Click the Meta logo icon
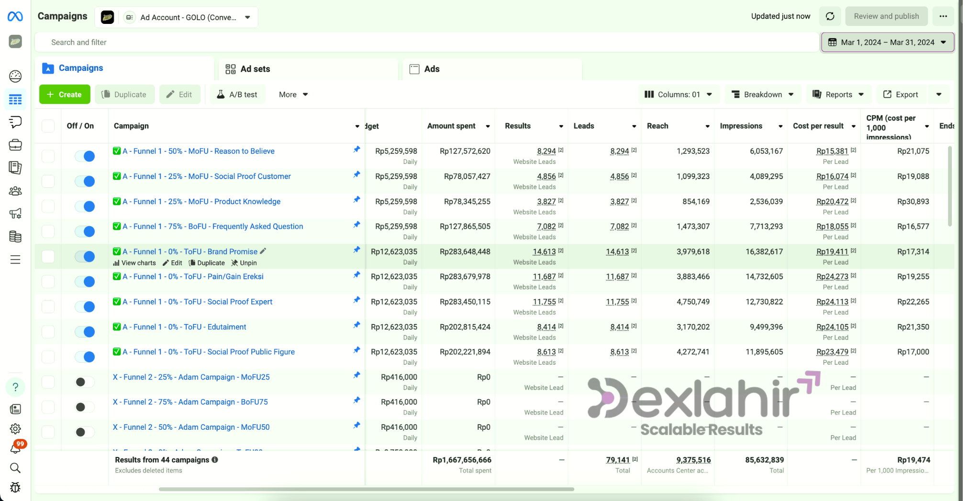 [15, 17]
